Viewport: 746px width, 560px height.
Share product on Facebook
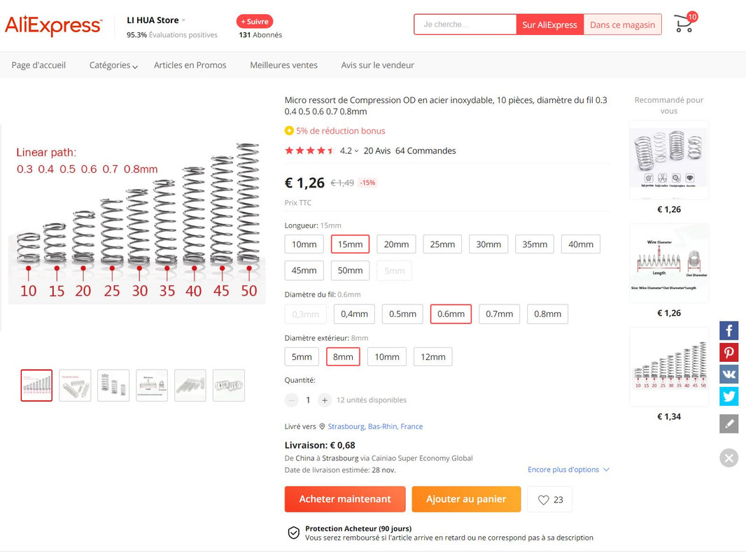(729, 330)
